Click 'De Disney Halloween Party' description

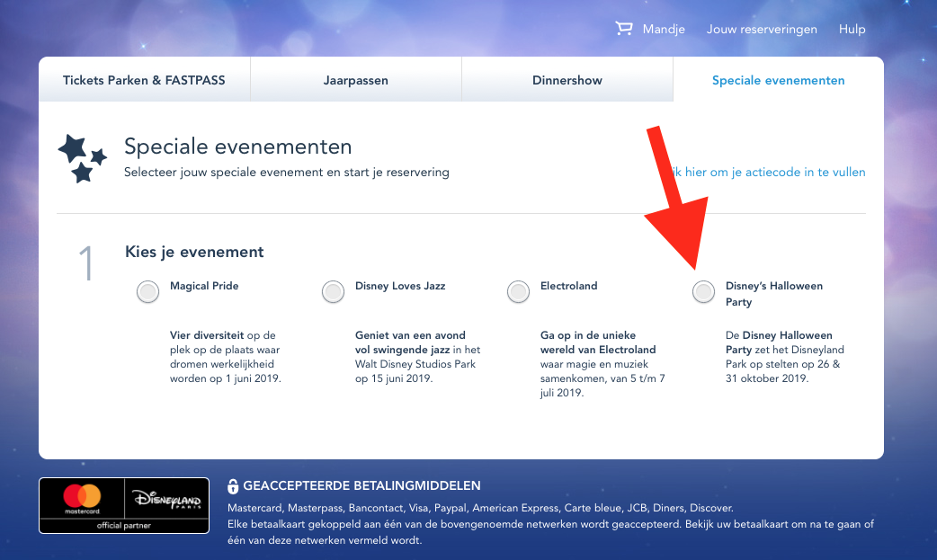point(785,357)
